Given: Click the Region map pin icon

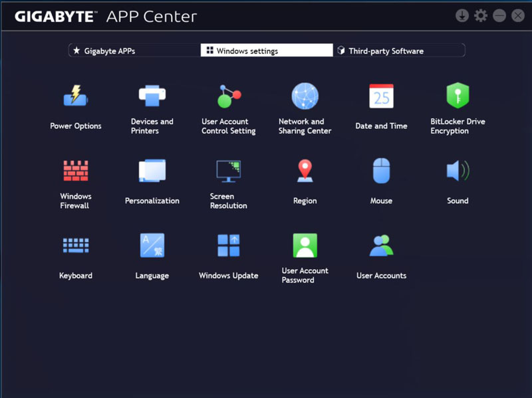Looking at the screenshot, I should (x=305, y=171).
